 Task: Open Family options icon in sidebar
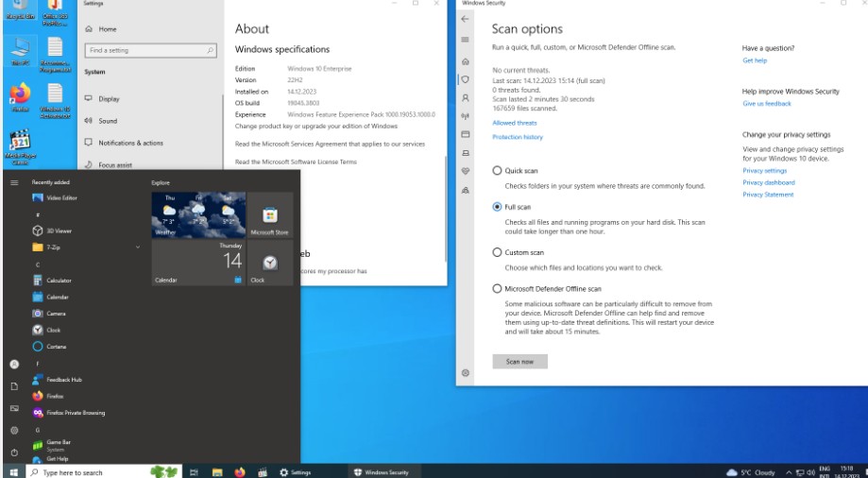(x=465, y=190)
